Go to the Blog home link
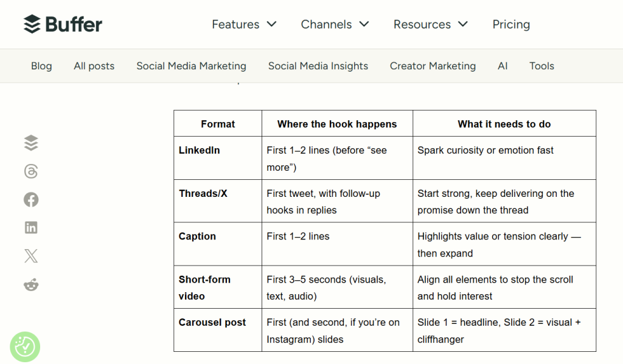 tap(41, 66)
